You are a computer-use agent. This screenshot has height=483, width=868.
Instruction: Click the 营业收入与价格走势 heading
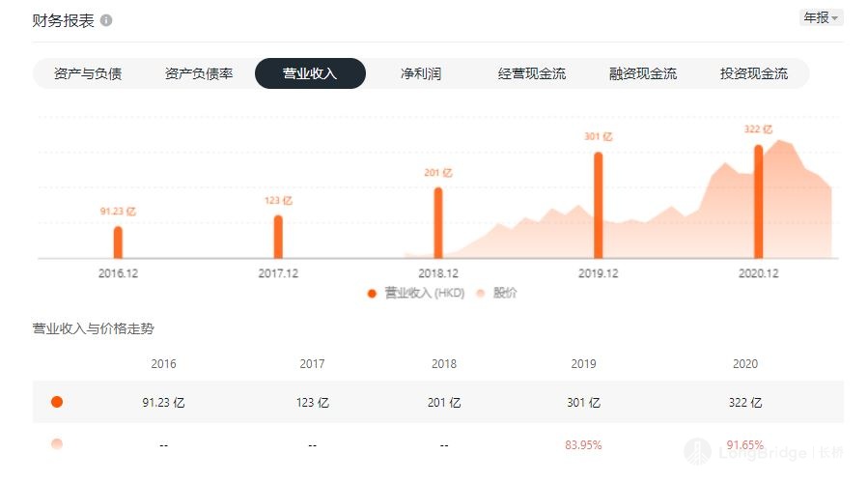94,328
